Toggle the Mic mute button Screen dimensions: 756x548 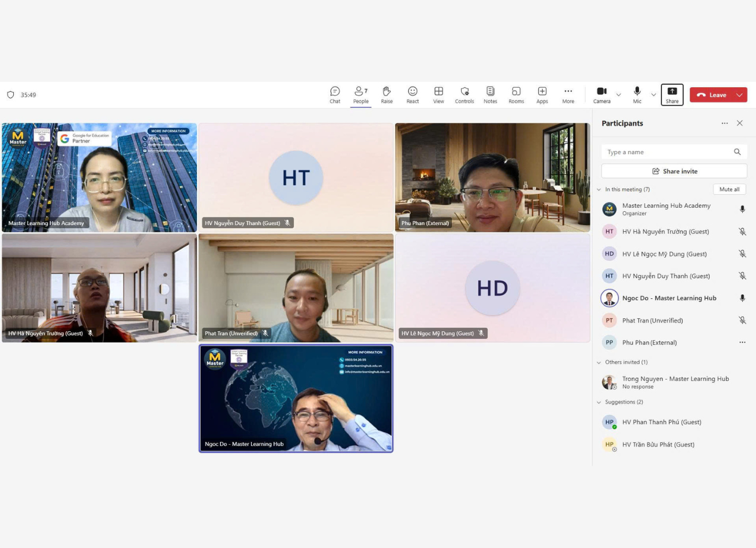tap(637, 95)
